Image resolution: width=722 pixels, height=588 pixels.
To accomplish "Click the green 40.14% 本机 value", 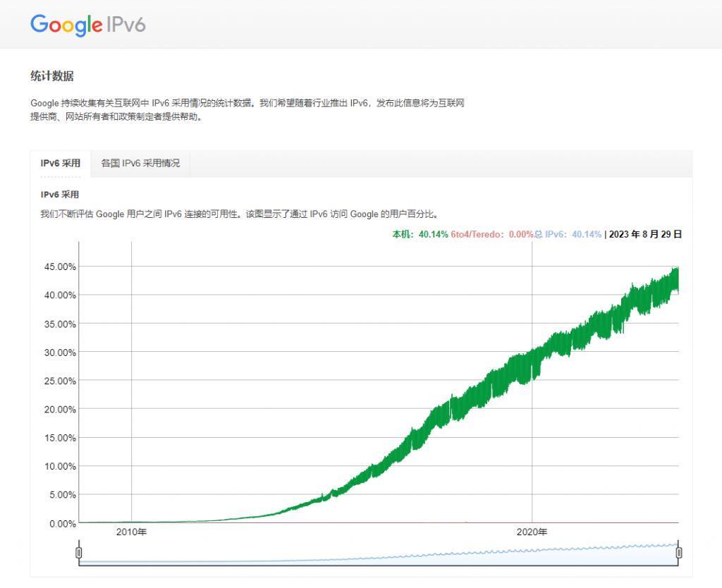I will pos(432,233).
